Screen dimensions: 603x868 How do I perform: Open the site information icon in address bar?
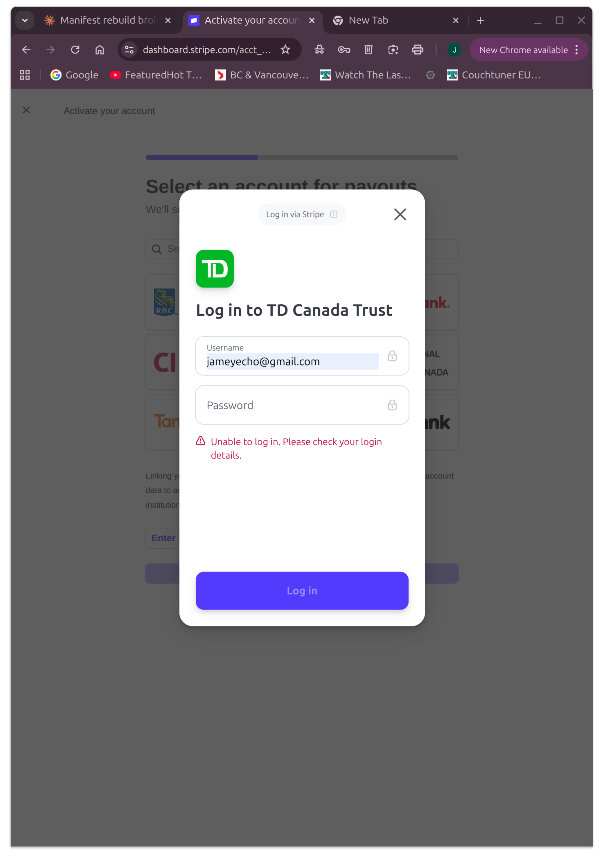tap(129, 49)
